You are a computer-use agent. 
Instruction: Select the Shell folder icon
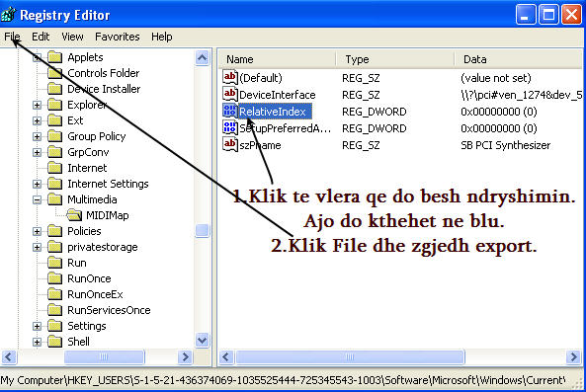pyautogui.click(x=55, y=342)
